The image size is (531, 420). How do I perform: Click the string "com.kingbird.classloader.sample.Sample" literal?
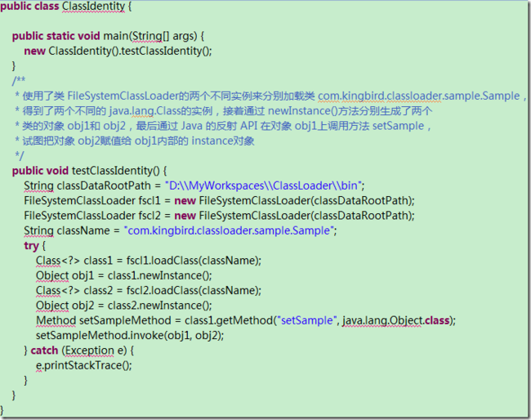click(x=229, y=230)
